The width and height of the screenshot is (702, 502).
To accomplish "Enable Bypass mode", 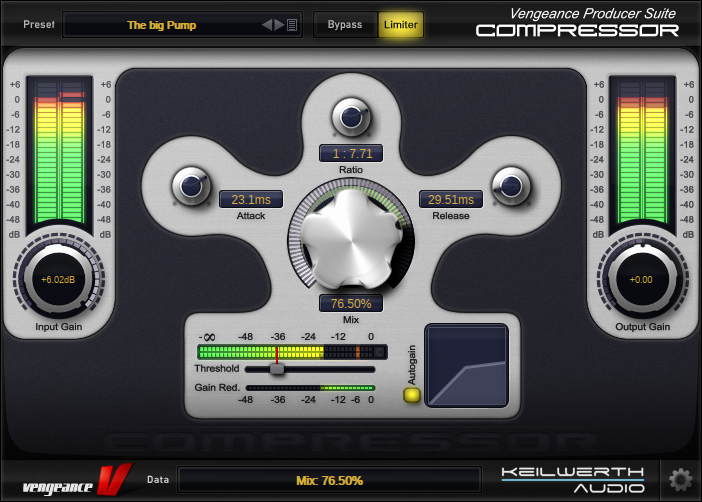I will click(x=345, y=25).
